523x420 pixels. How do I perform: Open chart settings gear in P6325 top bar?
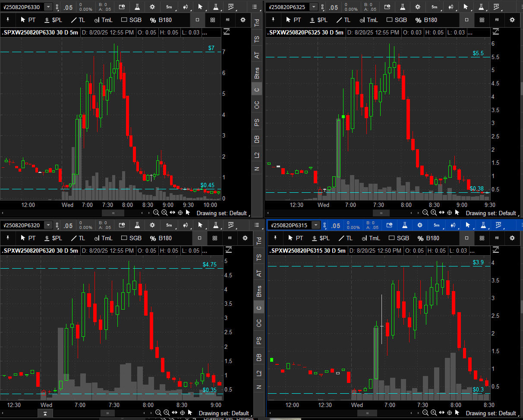click(418, 7)
